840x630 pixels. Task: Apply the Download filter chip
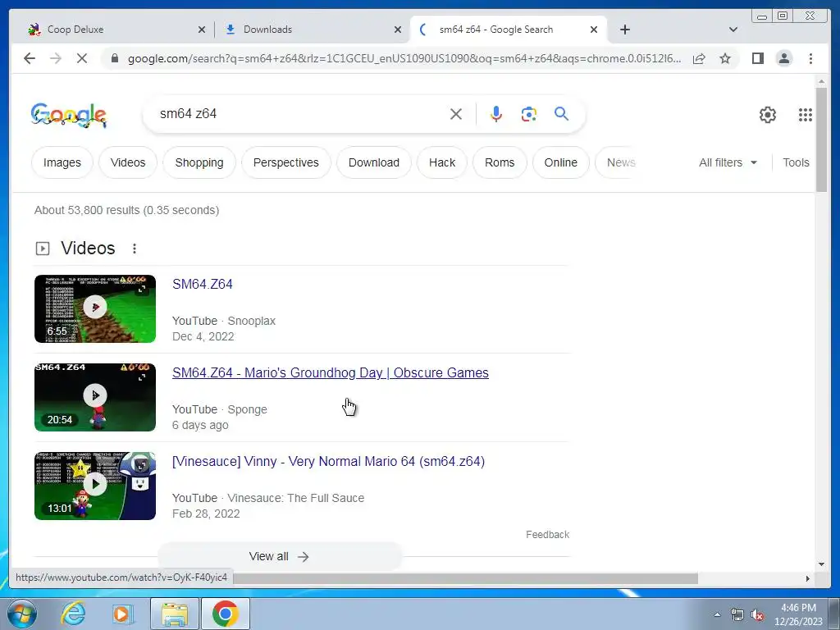pos(374,162)
